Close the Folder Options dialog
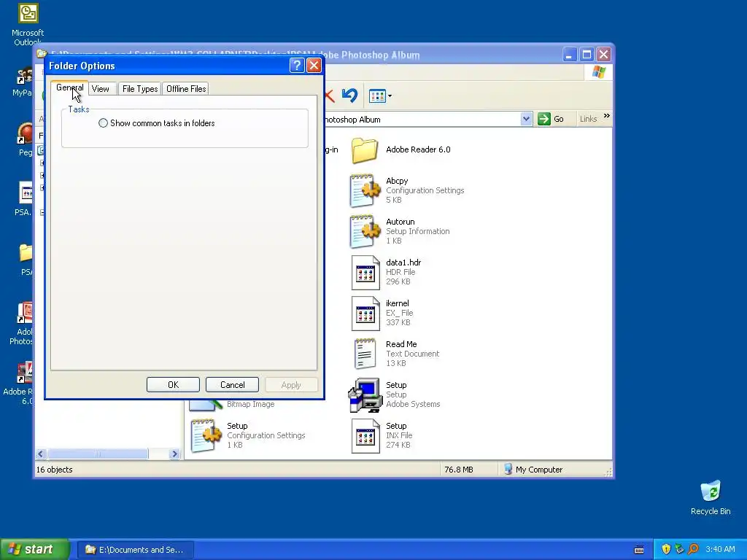 click(x=314, y=65)
